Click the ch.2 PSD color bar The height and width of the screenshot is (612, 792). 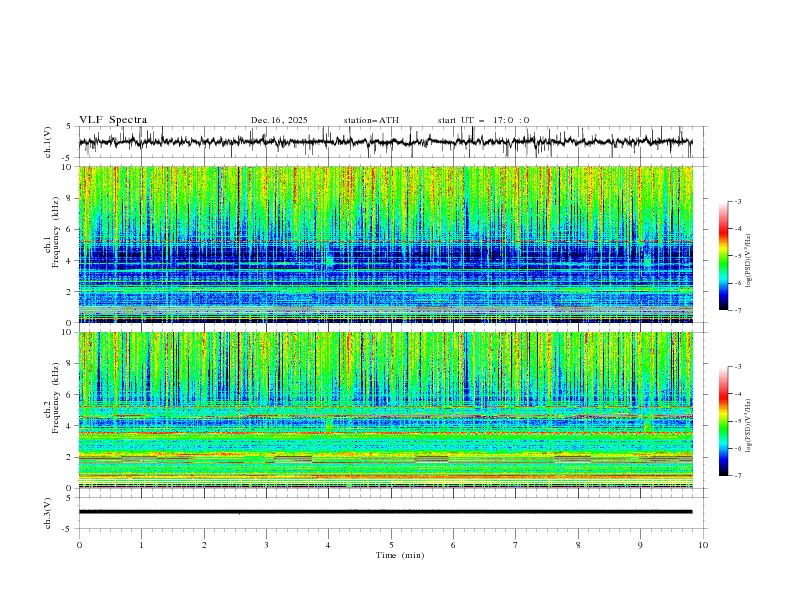[x=723, y=421]
